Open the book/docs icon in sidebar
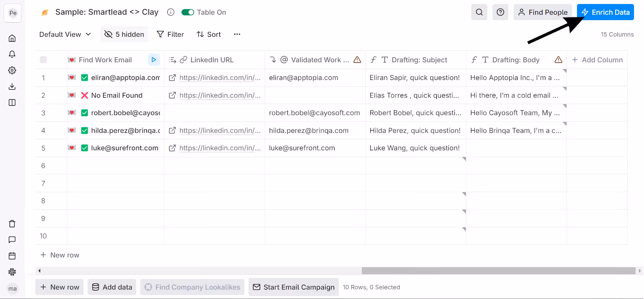 click(12, 102)
